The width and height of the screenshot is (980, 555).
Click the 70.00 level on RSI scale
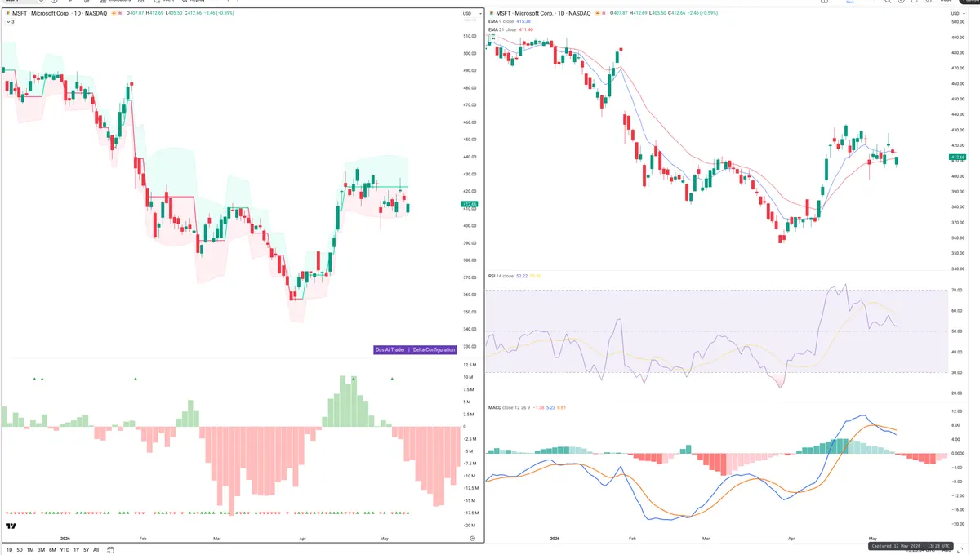point(957,290)
